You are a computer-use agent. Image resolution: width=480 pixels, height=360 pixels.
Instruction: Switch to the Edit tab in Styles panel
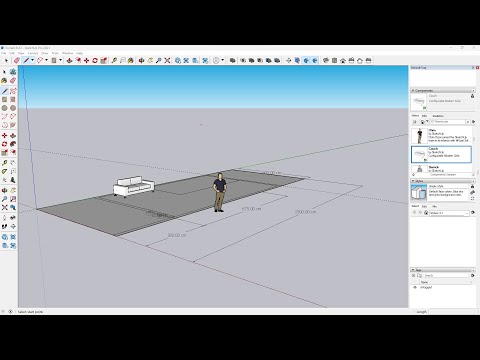(424, 206)
